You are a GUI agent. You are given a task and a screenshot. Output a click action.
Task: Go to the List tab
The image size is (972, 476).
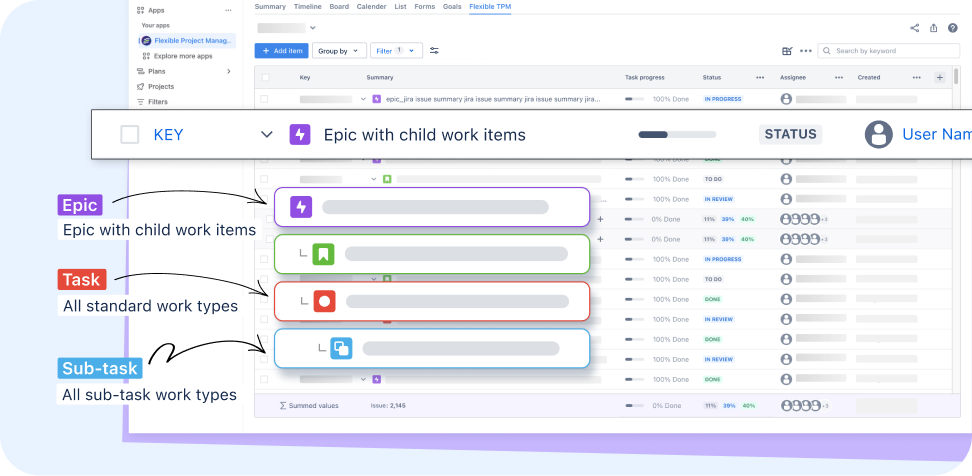tap(400, 6)
